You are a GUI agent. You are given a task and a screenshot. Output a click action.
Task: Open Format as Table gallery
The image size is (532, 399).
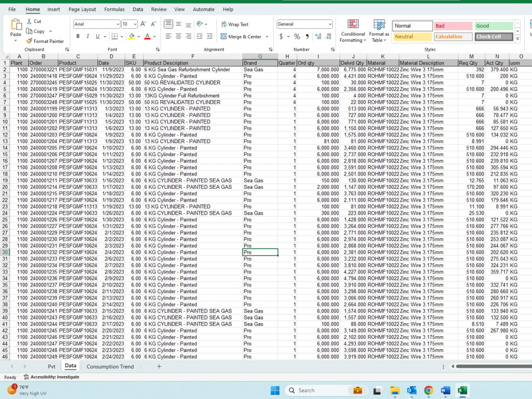point(379,31)
